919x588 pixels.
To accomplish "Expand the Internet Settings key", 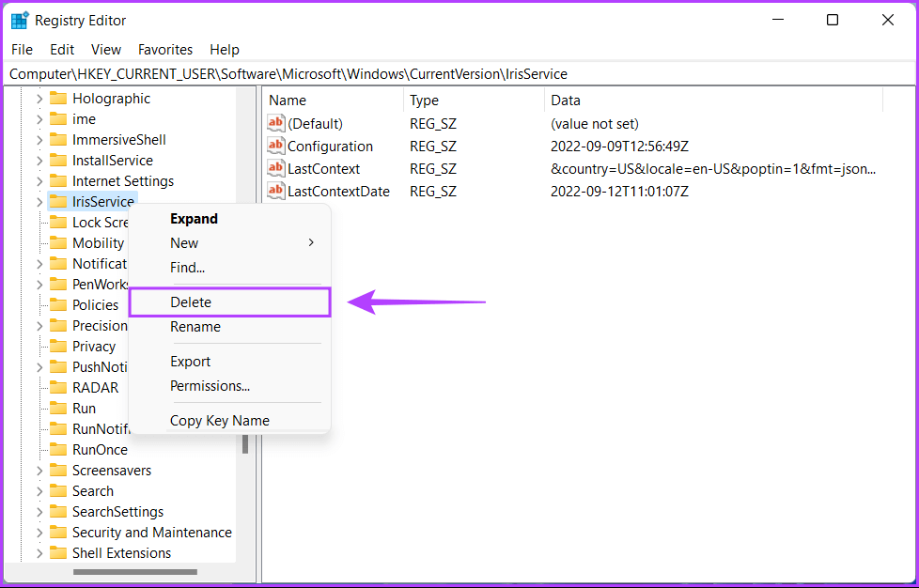I will click(39, 181).
